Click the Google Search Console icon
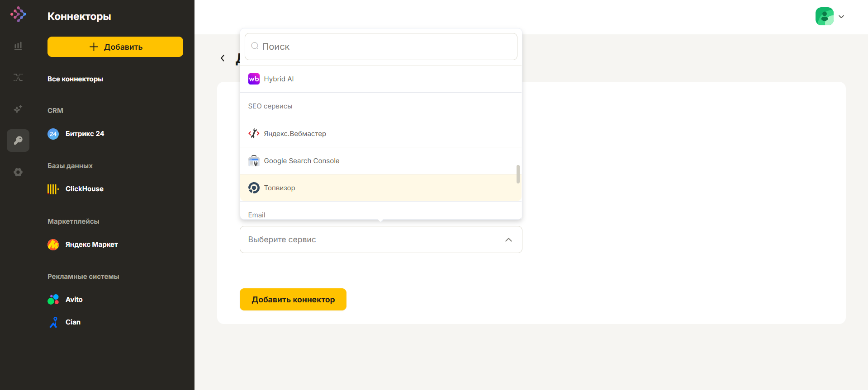This screenshot has height=390, width=868. (254, 161)
